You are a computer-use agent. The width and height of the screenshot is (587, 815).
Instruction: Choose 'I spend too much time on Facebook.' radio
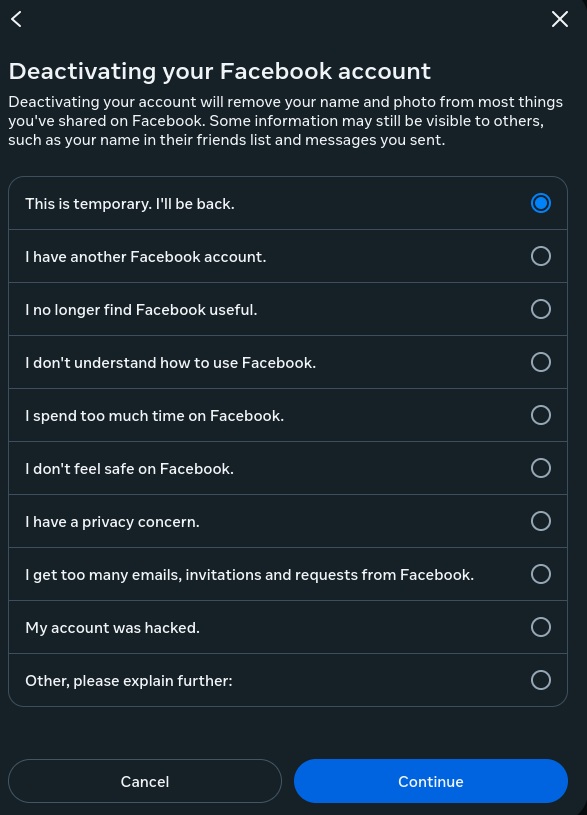click(541, 415)
